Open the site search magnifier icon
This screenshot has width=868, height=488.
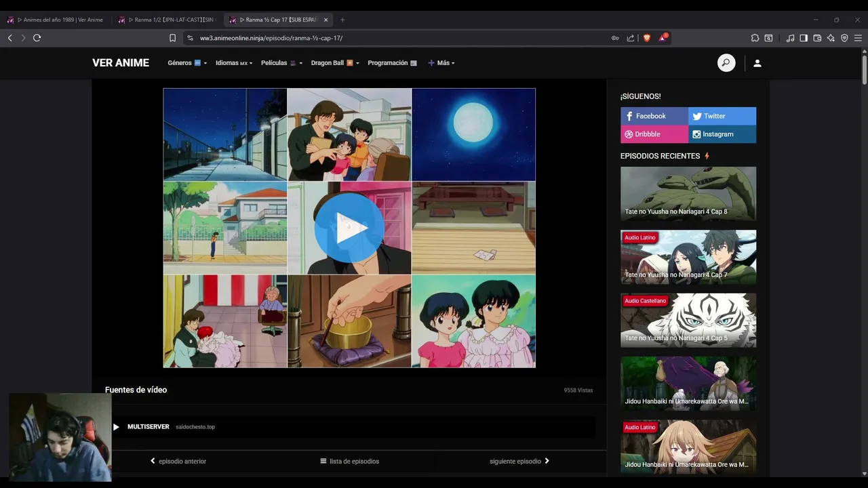[726, 63]
